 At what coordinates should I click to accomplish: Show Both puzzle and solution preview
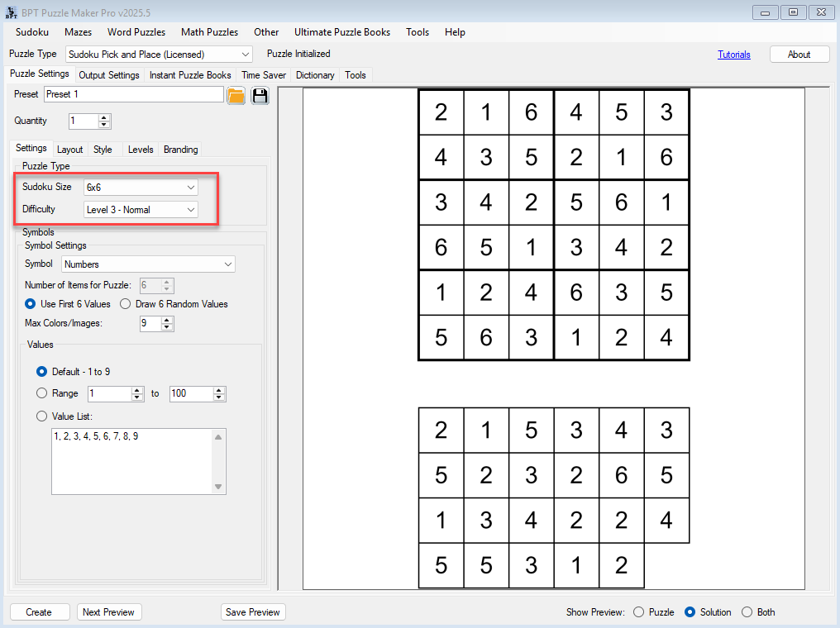(x=747, y=612)
